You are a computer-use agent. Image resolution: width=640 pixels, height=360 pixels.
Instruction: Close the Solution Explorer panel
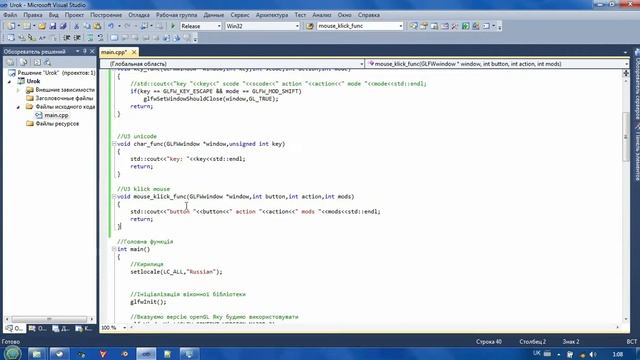pyautogui.click(x=92, y=51)
